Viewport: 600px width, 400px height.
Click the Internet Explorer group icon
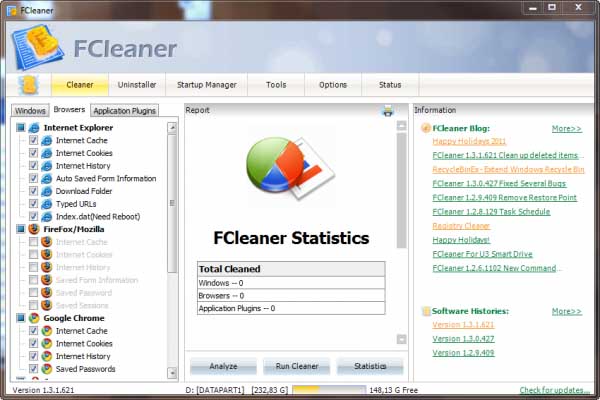[x=34, y=128]
